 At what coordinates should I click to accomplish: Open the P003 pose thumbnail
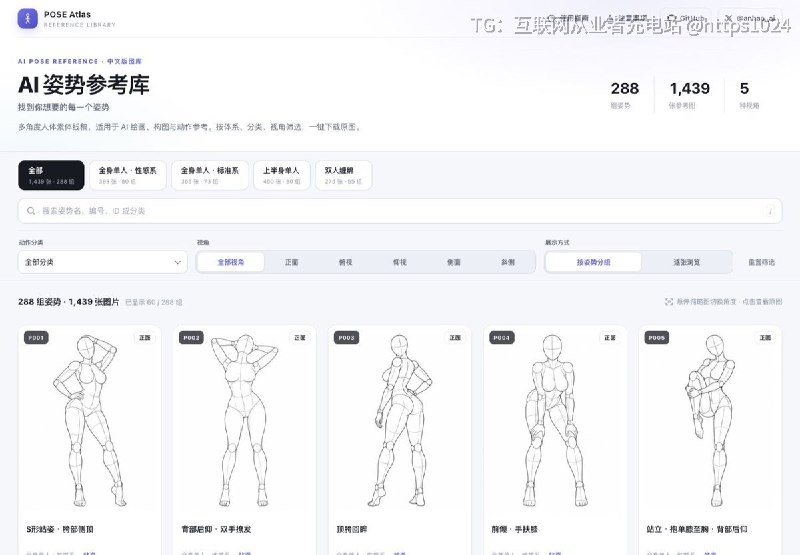pyautogui.click(x=400, y=421)
